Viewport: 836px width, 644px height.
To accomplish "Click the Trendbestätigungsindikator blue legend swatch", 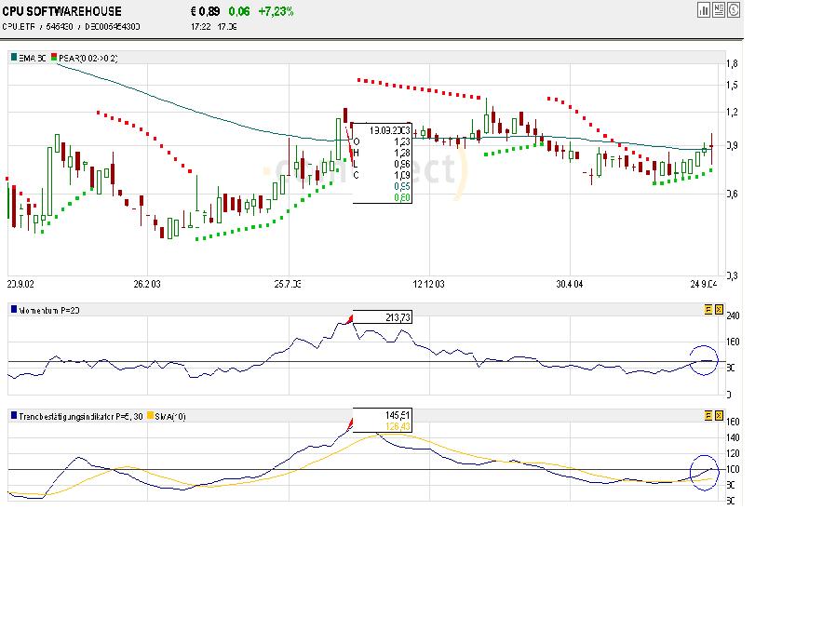I will click(14, 415).
